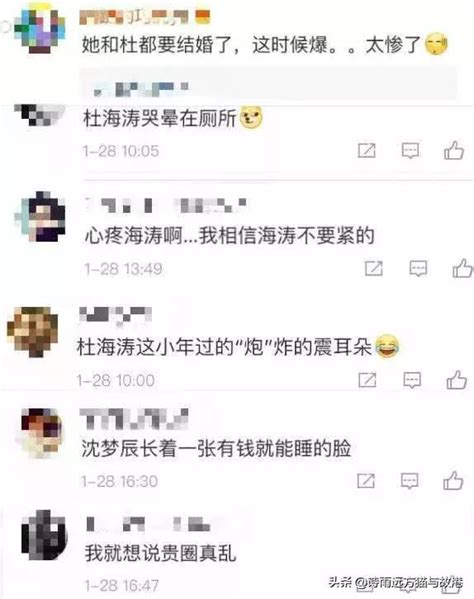Share the 心疼海涛啊 comment

click(x=374, y=269)
